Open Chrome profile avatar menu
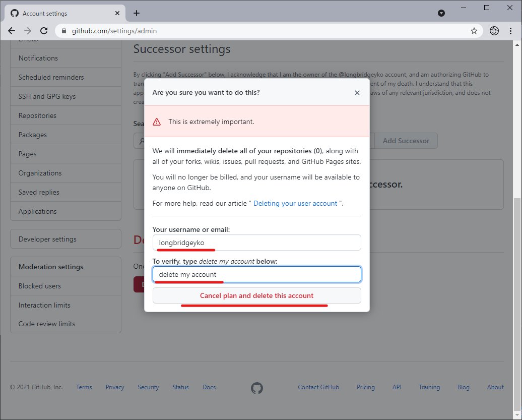 pyautogui.click(x=494, y=31)
